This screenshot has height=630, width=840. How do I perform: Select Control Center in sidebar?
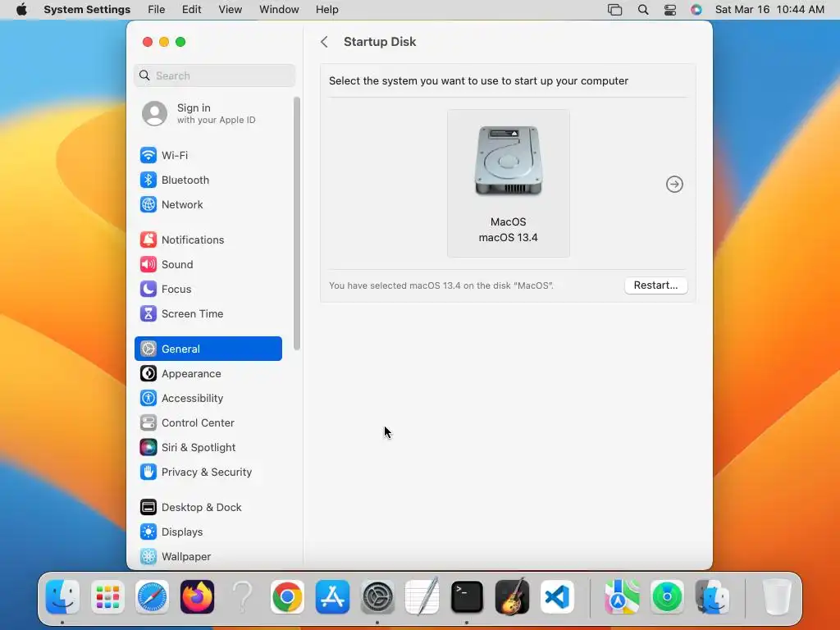point(208,423)
